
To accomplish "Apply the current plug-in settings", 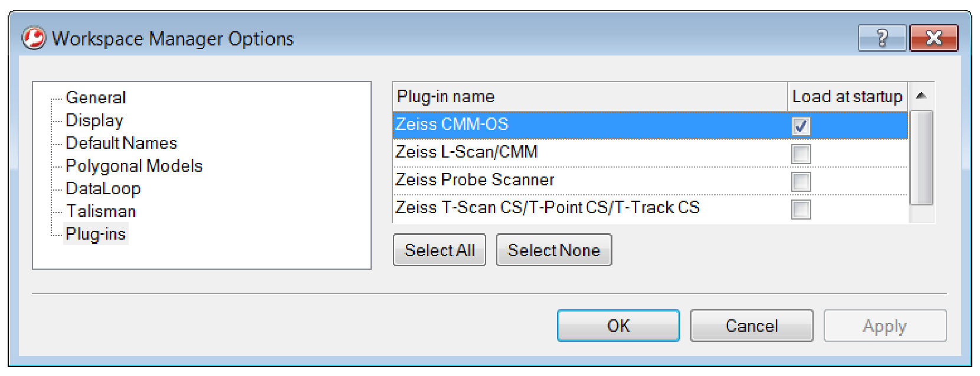I will coord(884,325).
